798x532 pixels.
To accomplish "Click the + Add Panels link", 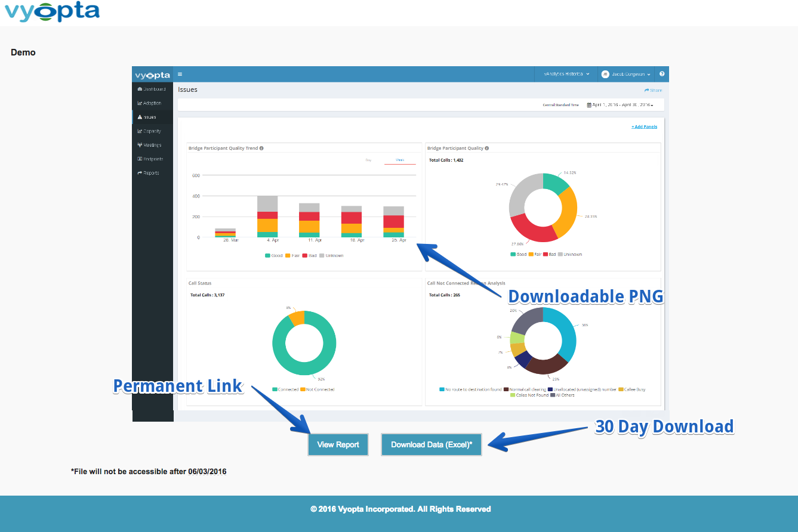I will click(644, 126).
